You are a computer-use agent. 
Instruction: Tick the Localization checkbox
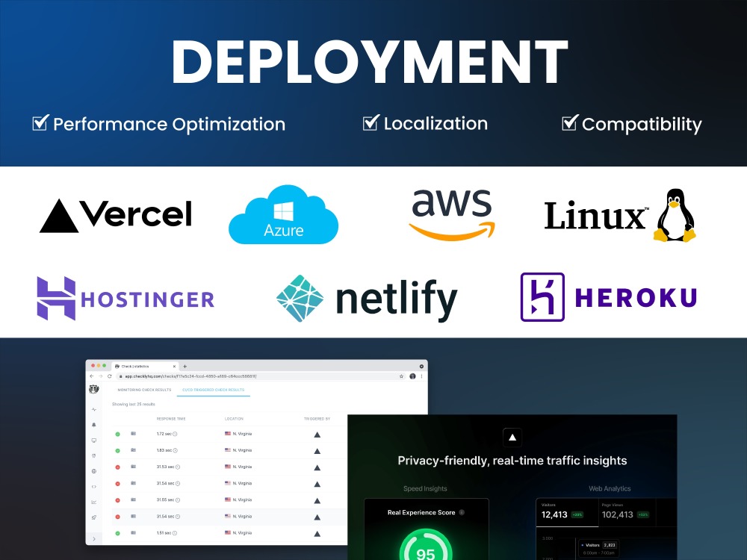click(371, 122)
